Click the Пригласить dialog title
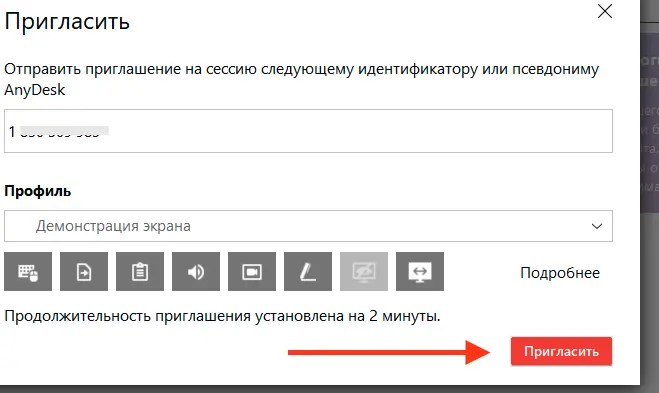Screen dimensions: 659x393 [67, 21]
